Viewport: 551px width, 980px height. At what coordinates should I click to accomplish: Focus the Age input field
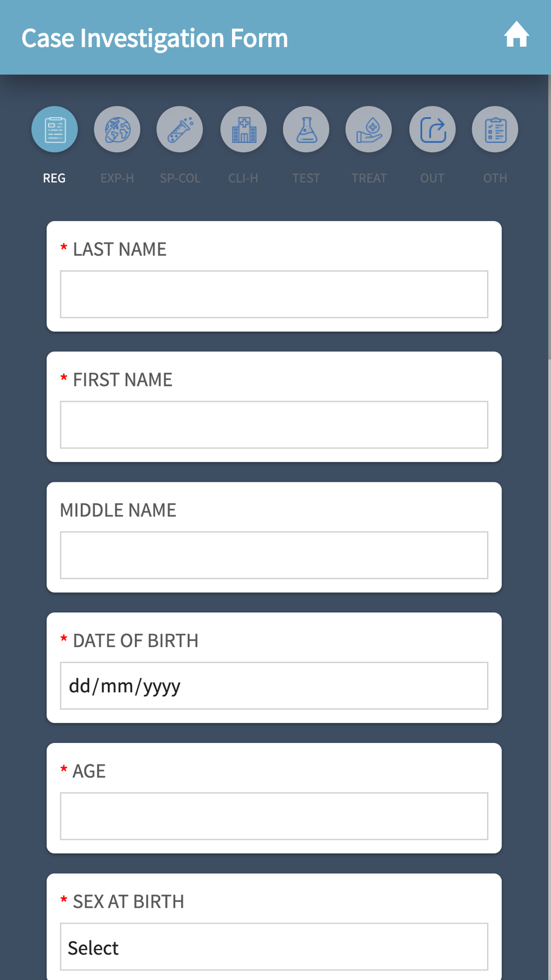[274, 816]
